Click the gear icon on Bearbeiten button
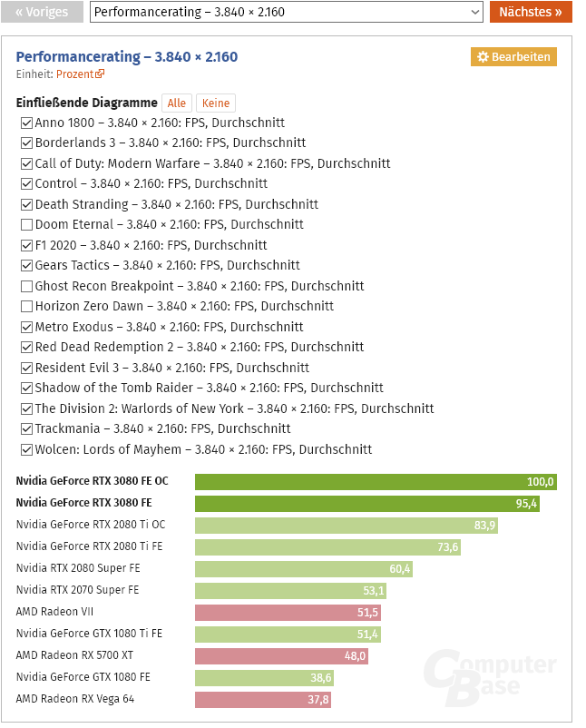This screenshot has width=586, height=728. pos(483,56)
